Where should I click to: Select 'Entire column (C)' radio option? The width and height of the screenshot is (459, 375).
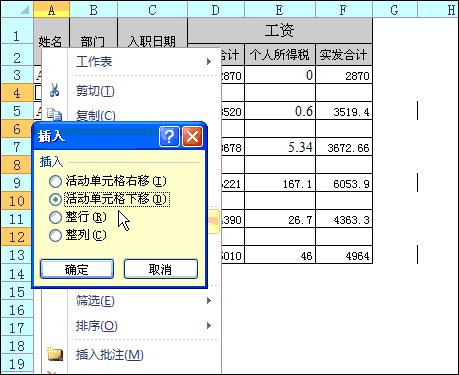click(x=55, y=235)
